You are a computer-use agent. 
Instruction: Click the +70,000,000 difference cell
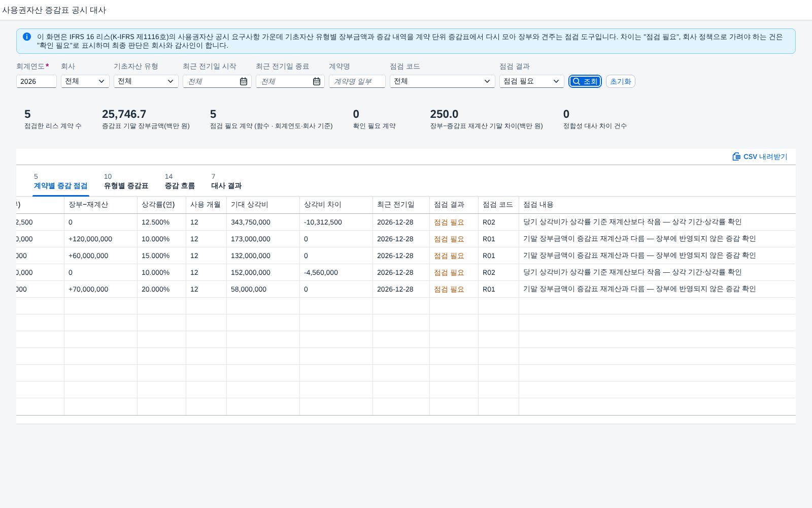coord(100,289)
